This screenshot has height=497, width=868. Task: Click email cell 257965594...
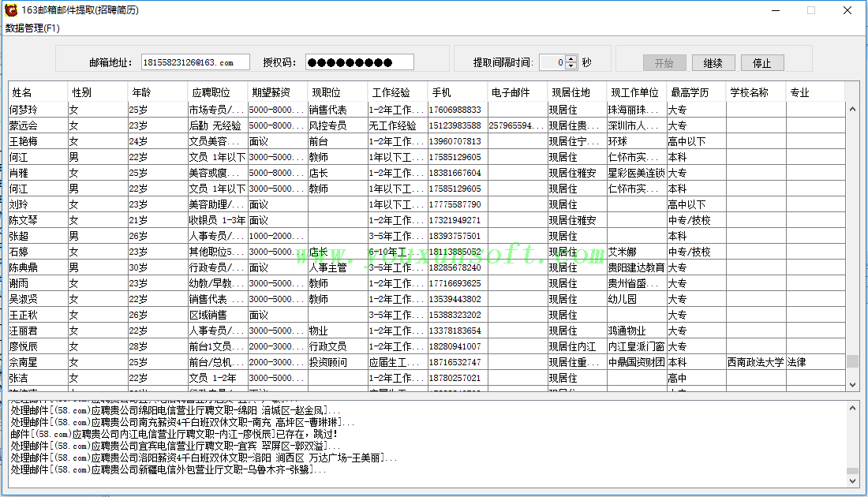click(516, 125)
